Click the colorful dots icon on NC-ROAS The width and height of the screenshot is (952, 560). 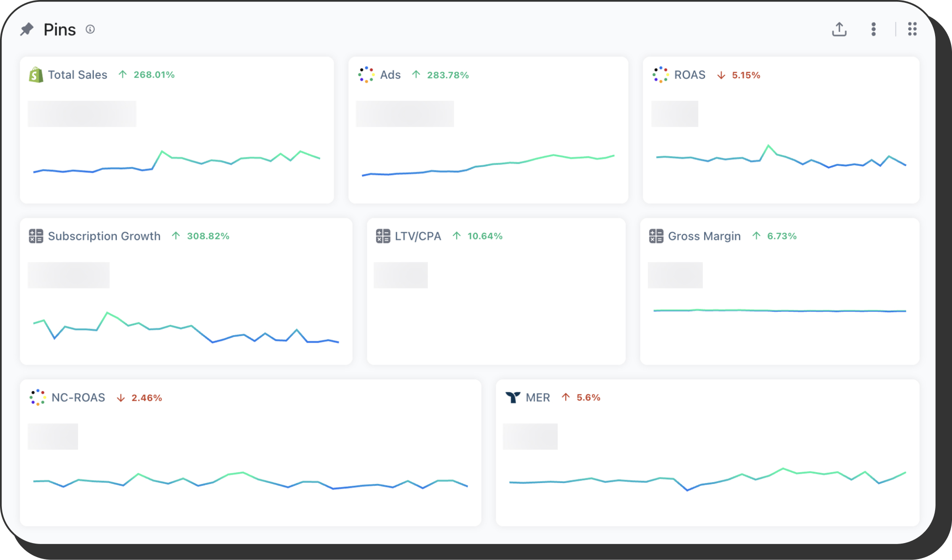[37, 398]
